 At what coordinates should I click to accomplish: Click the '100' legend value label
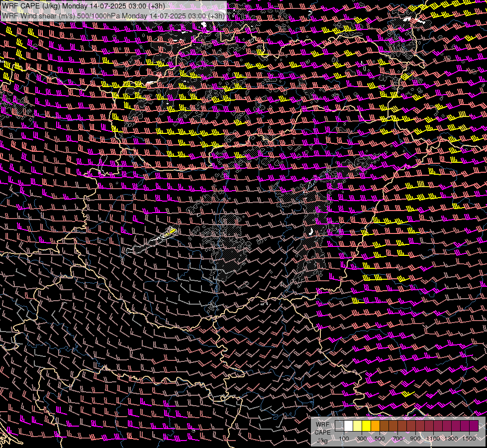click(x=344, y=439)
